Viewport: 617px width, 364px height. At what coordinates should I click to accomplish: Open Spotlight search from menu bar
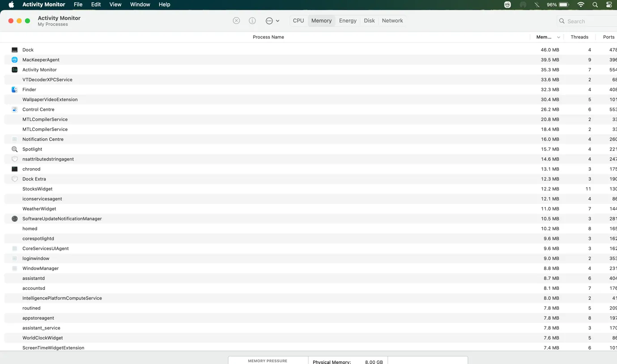click(595, 4)
